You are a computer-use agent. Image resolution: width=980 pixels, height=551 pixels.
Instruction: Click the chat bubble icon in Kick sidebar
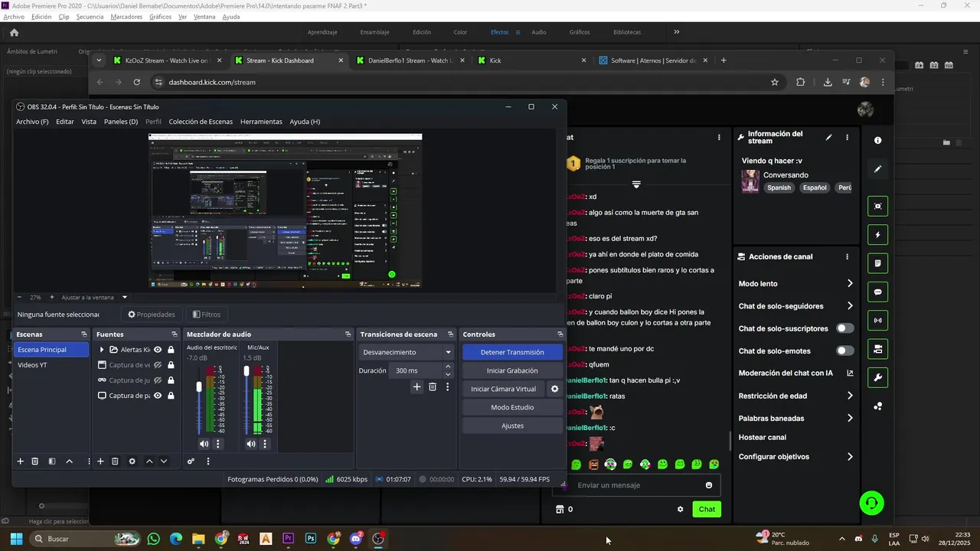click(x=877, y=292)
